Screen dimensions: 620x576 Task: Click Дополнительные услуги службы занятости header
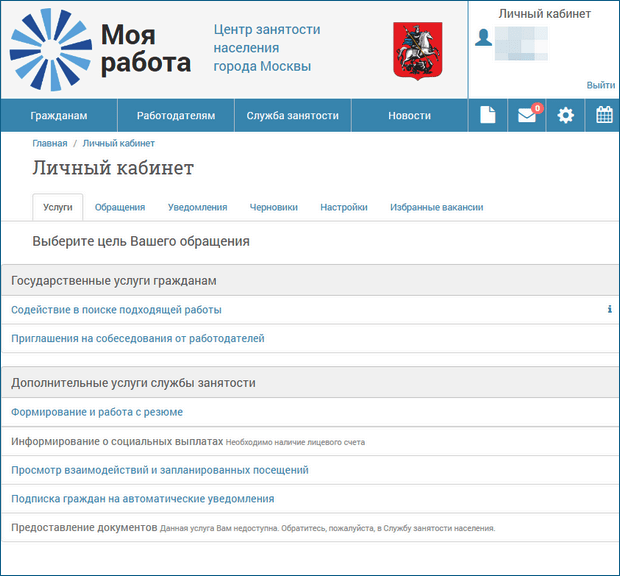pos(310,382)
